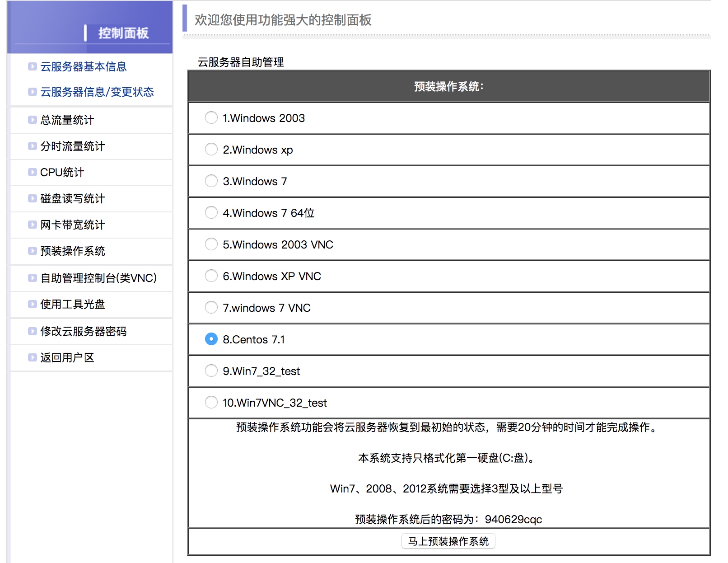This screenshot has width=728, height=563.
Task: Click arrow icon beside 总流量统计
Action: click(x=32, y=120)
